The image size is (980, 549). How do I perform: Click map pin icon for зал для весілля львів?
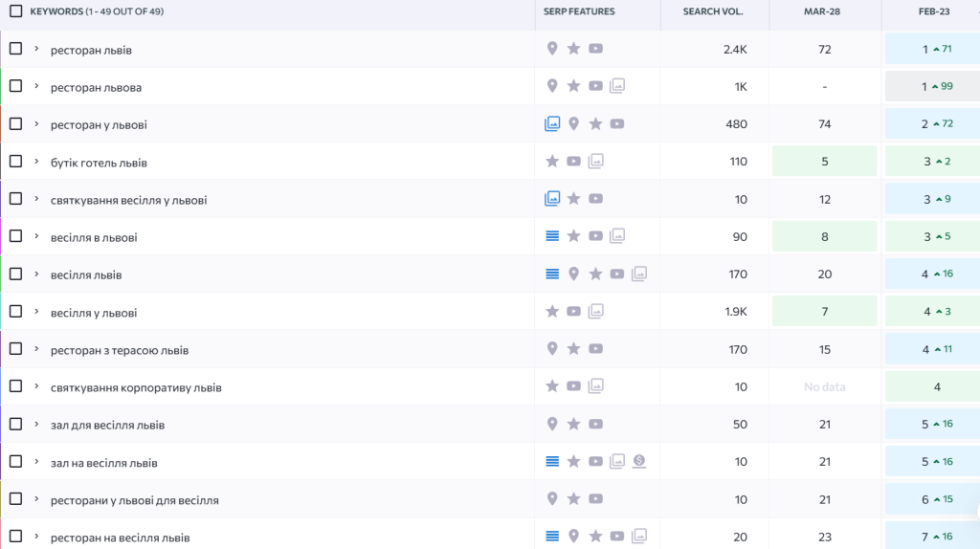552,424
